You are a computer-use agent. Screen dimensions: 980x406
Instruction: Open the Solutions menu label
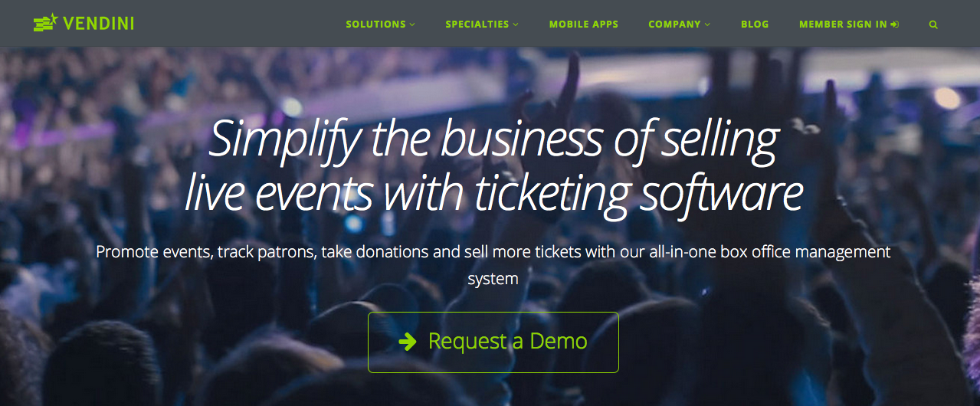pyautogui.click(x=375, y=24)
